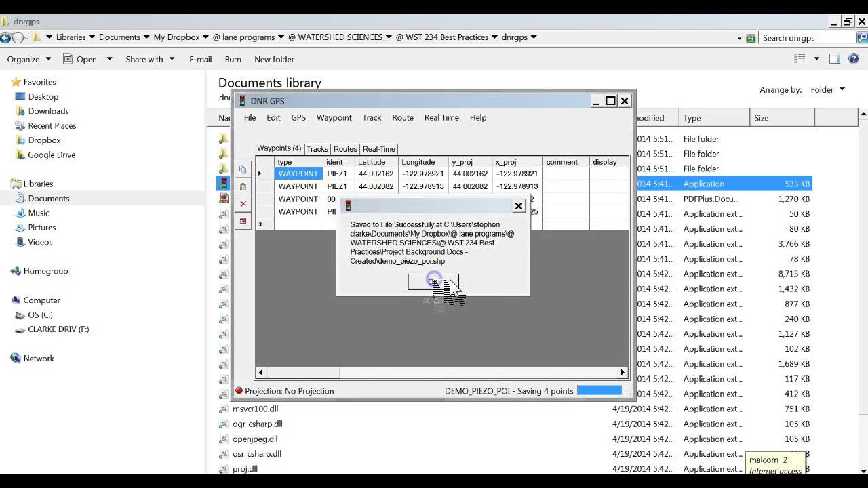This screenshot has height=488, width=868.
Task: Click the Type column header in Explorer
Action: tap(714, 117)
